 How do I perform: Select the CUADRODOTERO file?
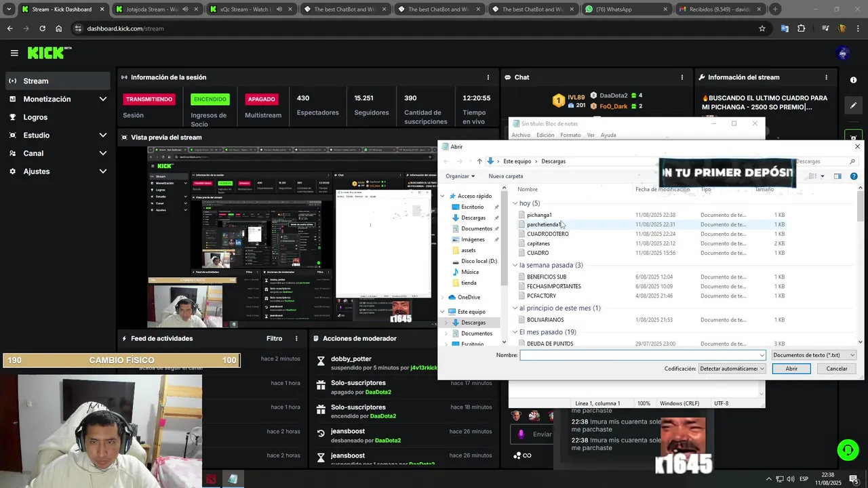(x=547, y=234)
